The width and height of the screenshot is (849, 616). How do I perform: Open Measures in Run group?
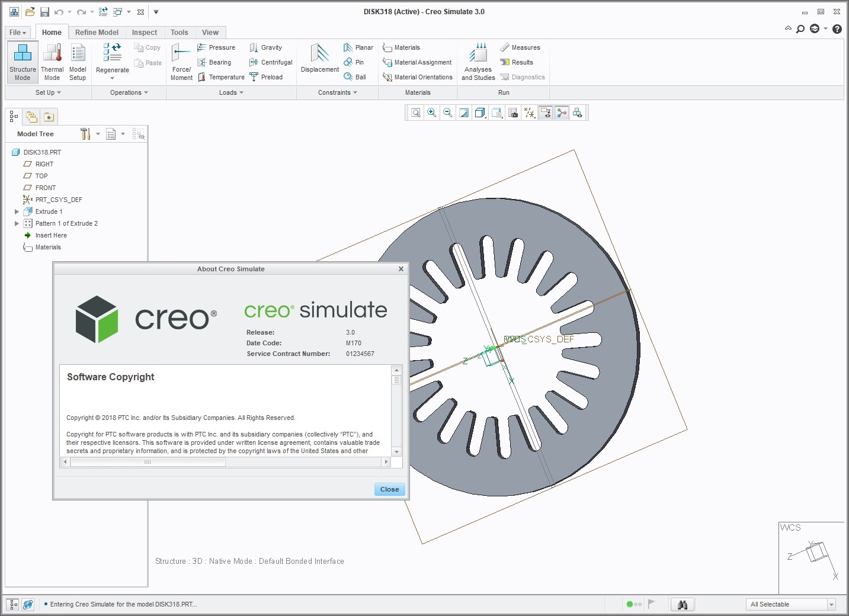[520, 47]
